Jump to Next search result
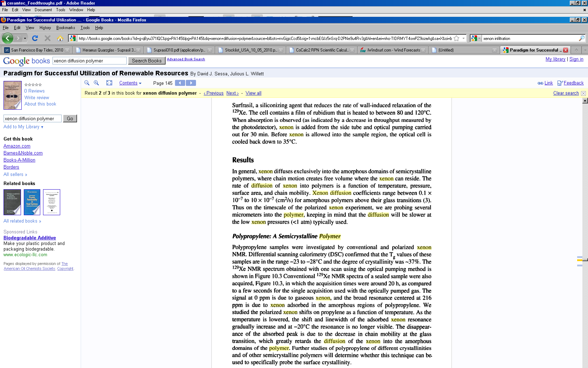Screen dimensions: 588x368 click(x=232, y=93)
